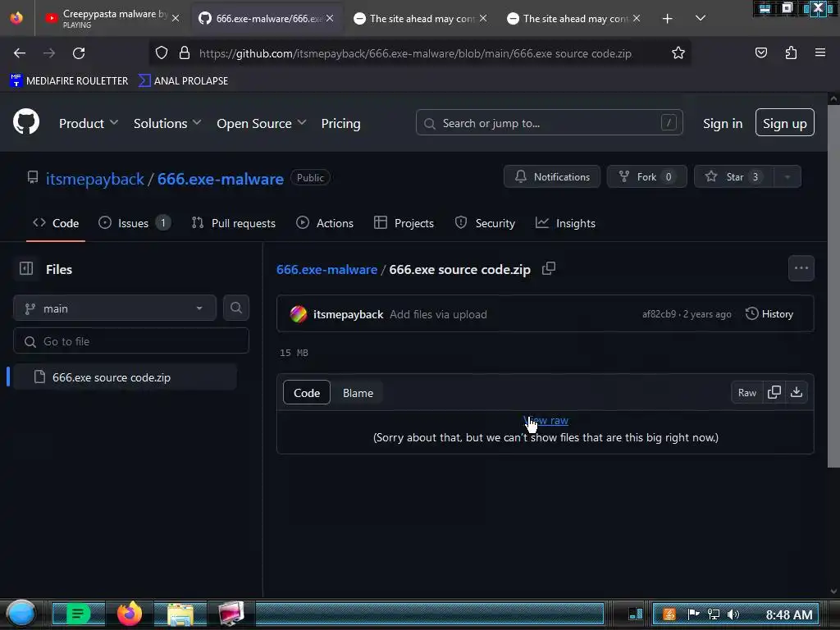Click the search files magnifier button
This screenshot has height=630, width=840.
(x=235, y=308)
